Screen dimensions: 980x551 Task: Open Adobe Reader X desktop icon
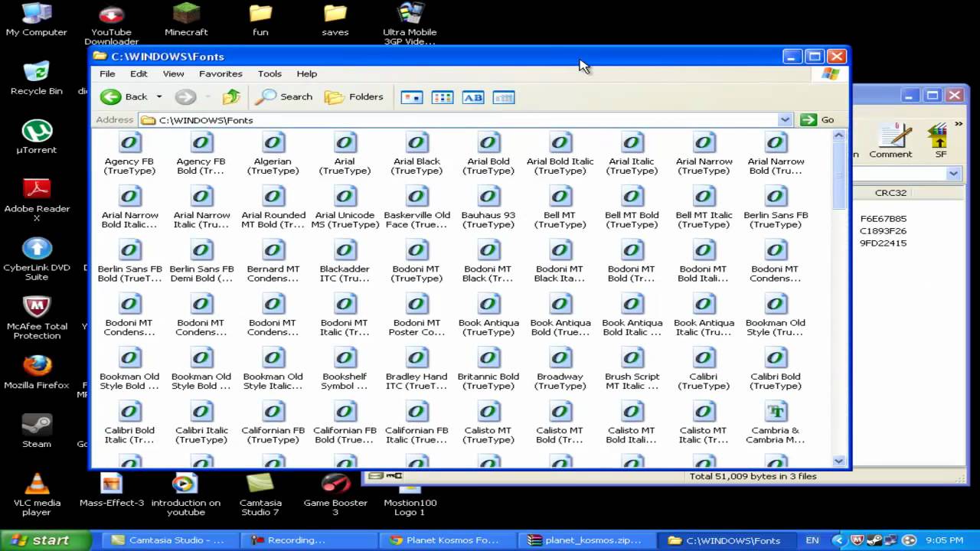pyautogui.click(x=37, y=200)
